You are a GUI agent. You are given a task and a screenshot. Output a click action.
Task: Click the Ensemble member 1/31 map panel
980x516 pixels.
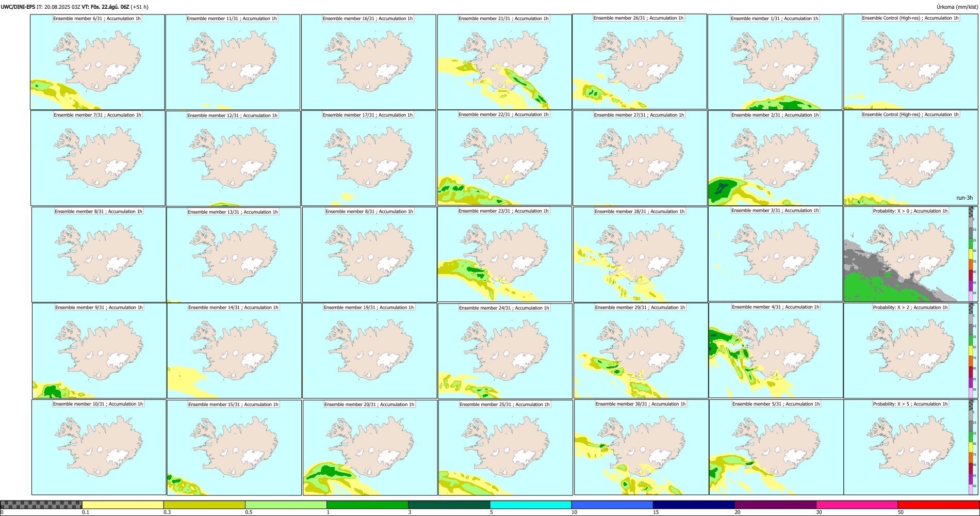[x=775, y=62]
